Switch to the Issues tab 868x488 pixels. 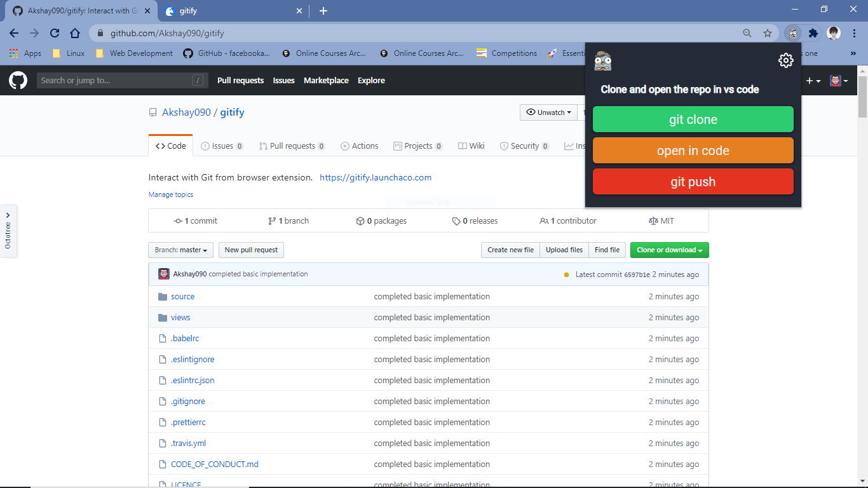coord(222,146)
